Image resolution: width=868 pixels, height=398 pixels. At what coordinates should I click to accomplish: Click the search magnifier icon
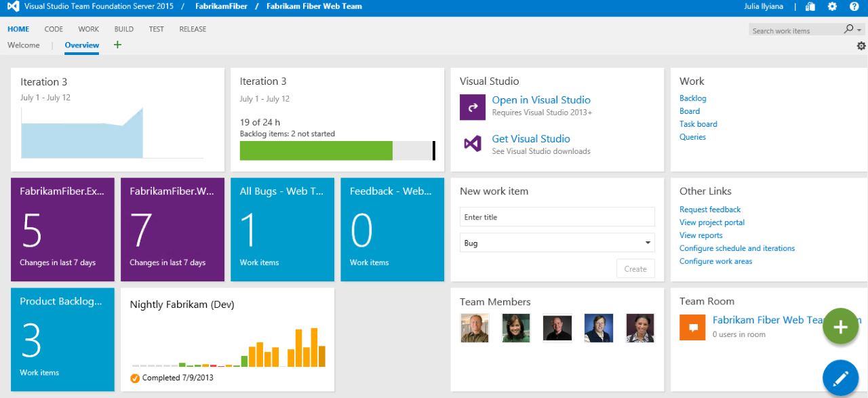(848, 29)
